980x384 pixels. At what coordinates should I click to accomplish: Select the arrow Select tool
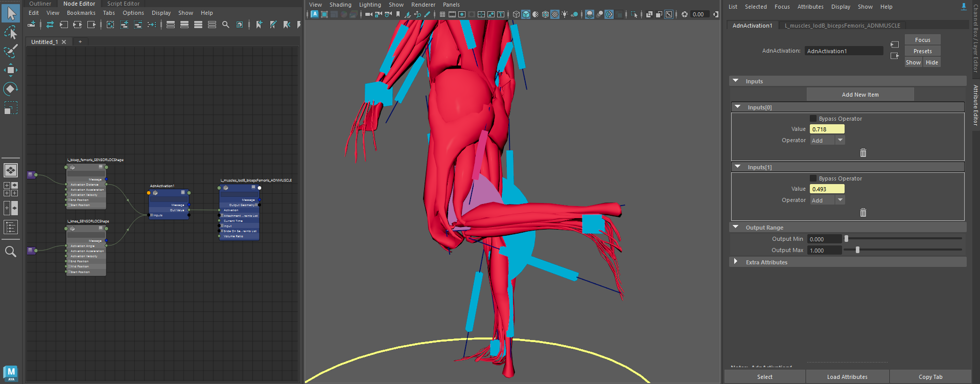(11, 13)
